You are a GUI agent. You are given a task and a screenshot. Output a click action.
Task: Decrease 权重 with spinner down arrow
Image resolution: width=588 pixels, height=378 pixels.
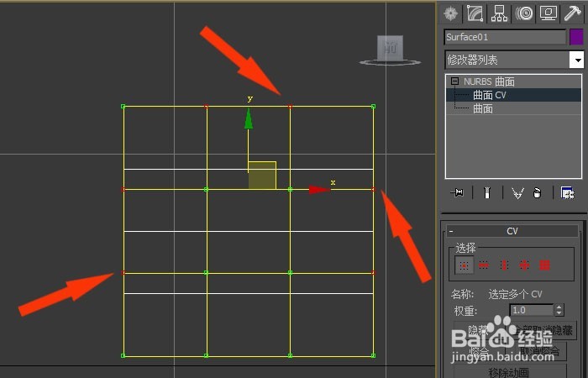(x=559, y=313)
